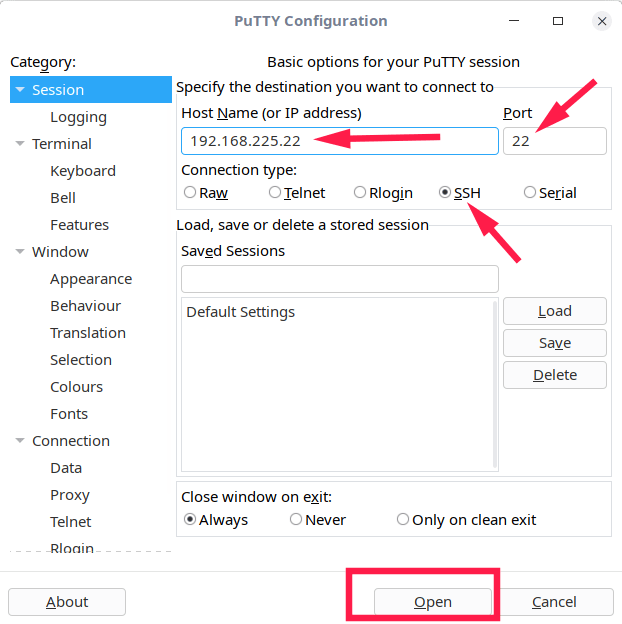Open Appearance settings in tree
This screenshot has height=624, width=622.
[91, 279]
